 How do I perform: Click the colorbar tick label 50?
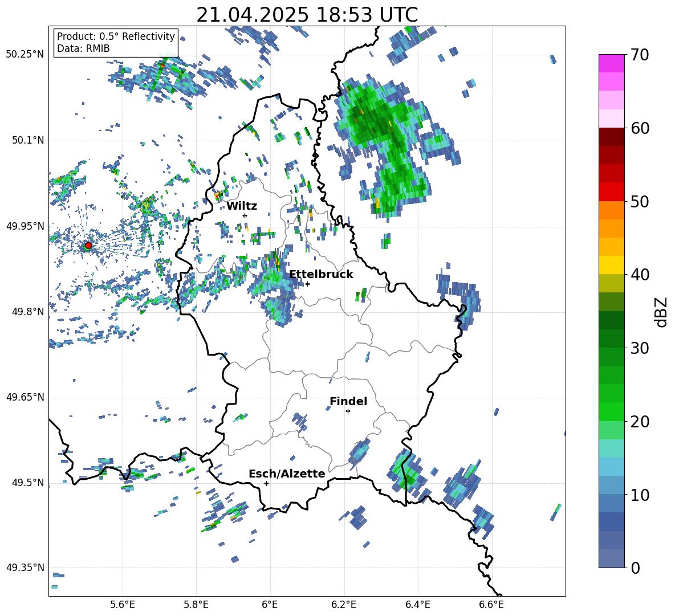click(640, 201)
